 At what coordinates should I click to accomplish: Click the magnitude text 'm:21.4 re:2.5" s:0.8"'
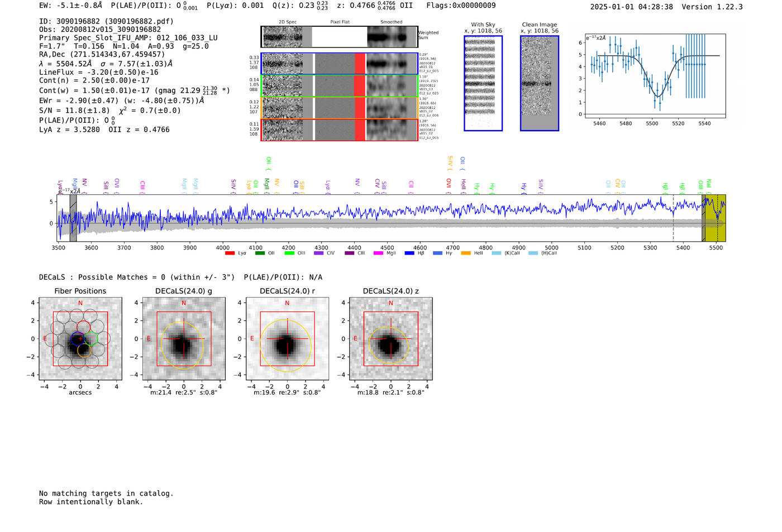[184, 392]
